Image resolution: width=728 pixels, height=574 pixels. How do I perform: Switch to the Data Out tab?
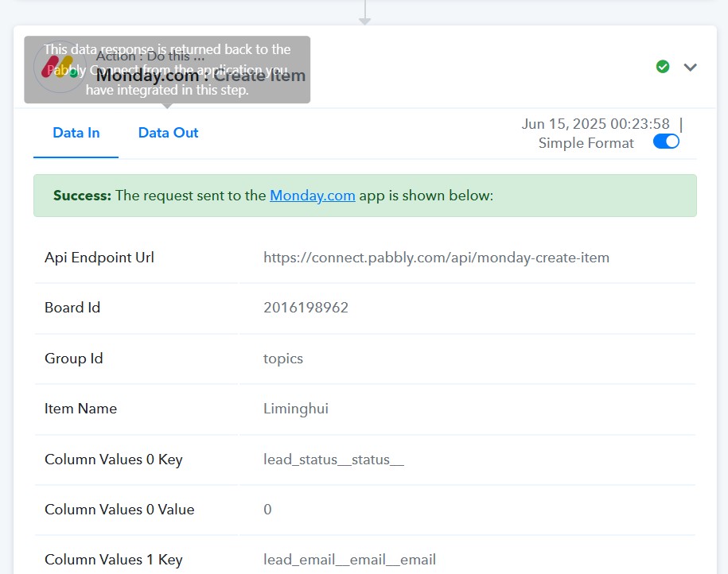pyautogui.click(x=168, y=133)
